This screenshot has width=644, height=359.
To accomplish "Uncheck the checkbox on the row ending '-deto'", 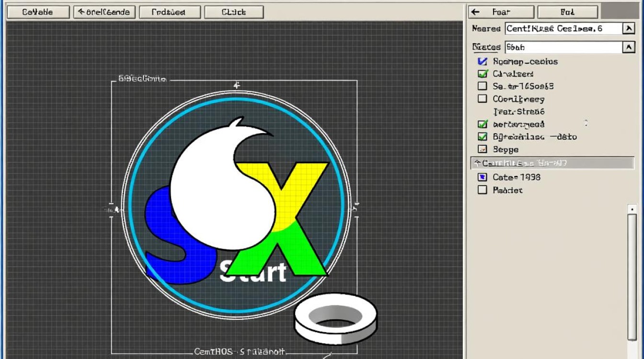I will (x=483, y=136).
